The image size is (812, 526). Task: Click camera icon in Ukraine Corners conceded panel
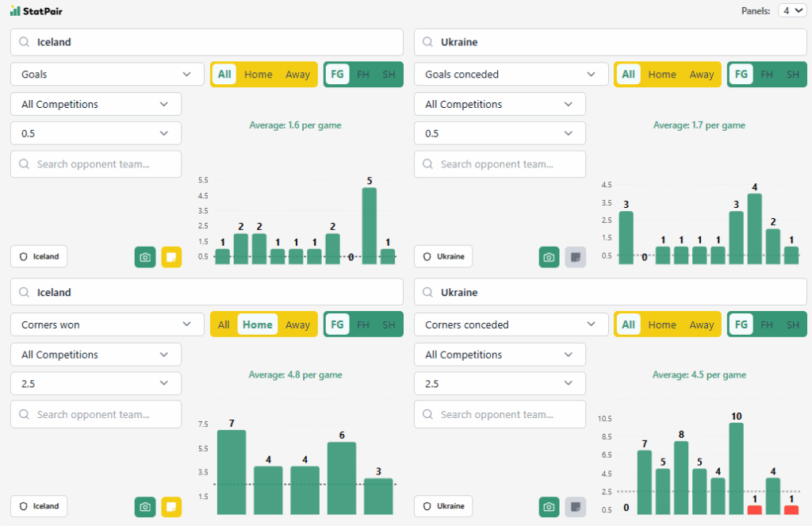tap(549, 506)
